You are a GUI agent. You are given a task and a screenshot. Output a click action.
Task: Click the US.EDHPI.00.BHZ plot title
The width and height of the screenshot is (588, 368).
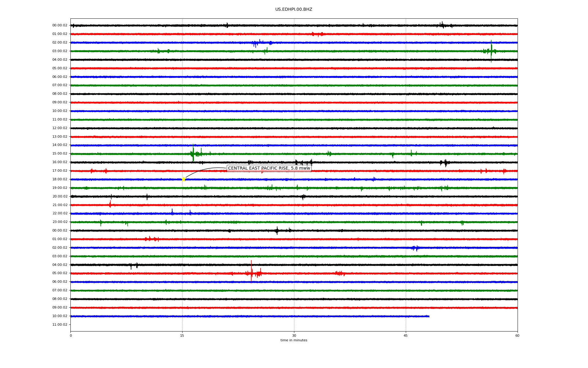point(294,10)
